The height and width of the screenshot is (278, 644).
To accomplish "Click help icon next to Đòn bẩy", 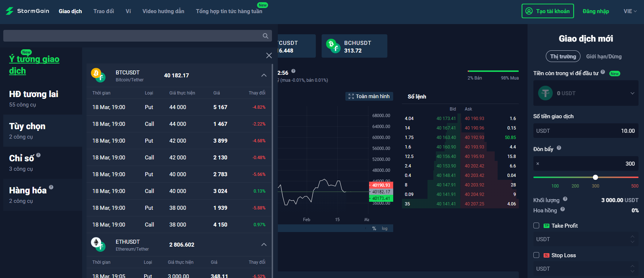I will (x=559, y=148).
